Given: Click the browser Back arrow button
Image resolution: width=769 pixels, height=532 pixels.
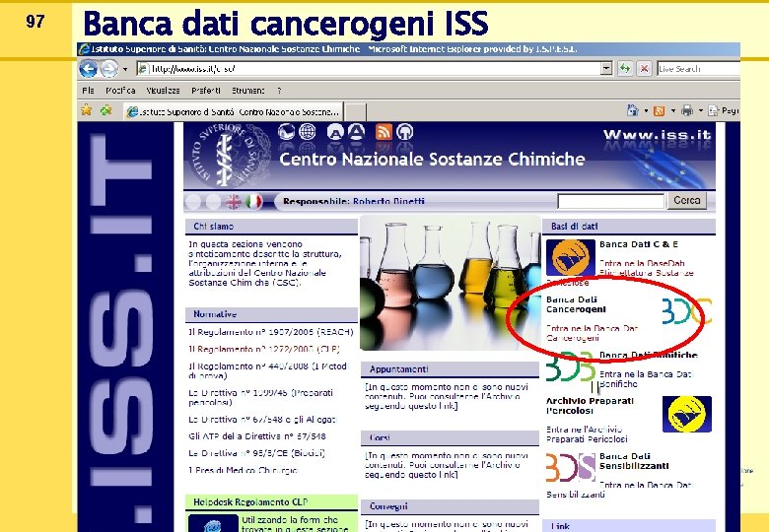Looking at the screenshot, I should point(89,69).
